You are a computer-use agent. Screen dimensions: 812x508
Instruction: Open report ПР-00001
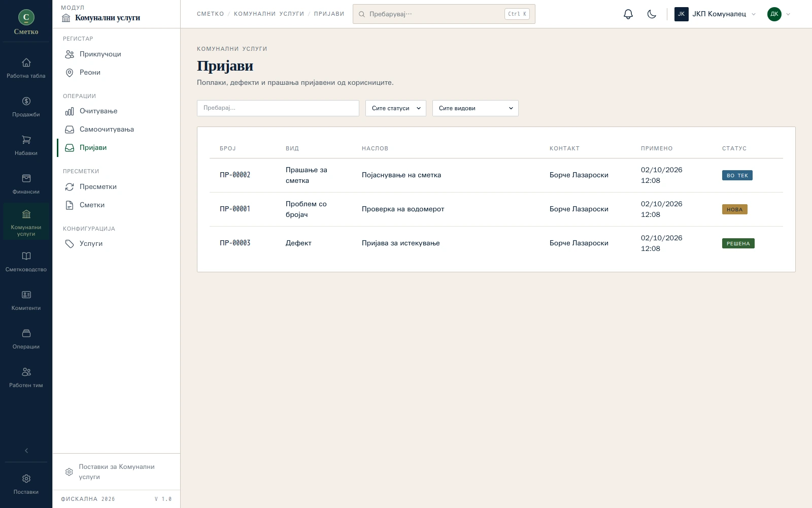235,209
